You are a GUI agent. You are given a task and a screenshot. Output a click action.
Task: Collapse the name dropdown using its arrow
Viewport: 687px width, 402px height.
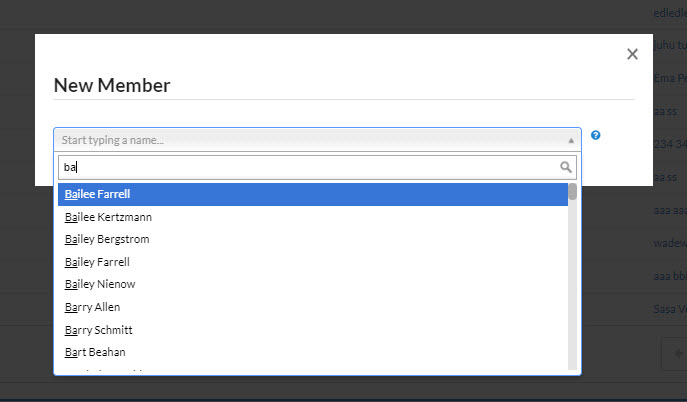pyautogui.click(x=571, y=141)
